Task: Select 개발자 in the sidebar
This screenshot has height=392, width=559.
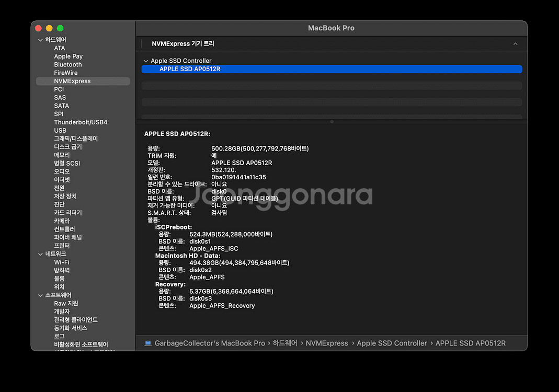Action: tap(62, 312)
